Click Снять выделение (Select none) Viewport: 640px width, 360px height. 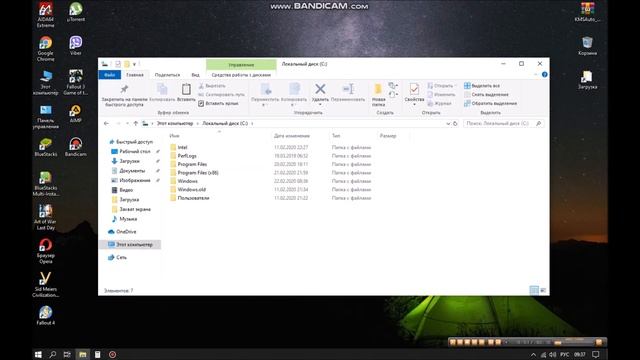coord(486,94)
